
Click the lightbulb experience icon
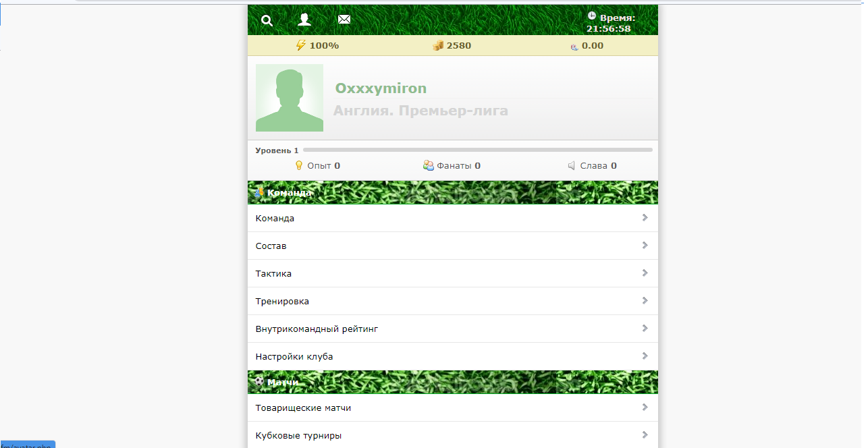point(299,165)
